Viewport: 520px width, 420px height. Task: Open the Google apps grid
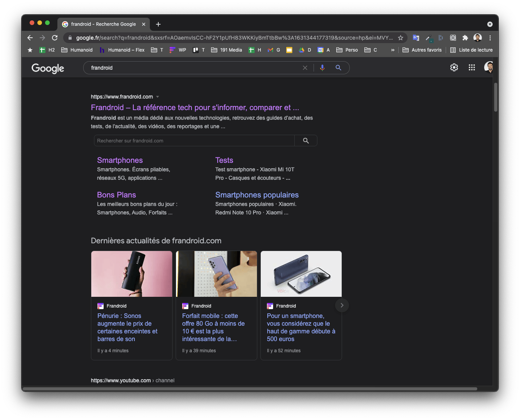click(472, 67)
